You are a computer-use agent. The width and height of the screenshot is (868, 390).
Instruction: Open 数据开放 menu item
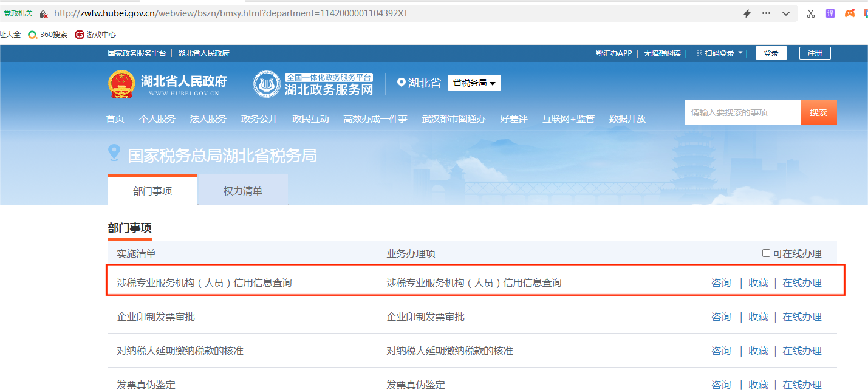coord(627,119)
